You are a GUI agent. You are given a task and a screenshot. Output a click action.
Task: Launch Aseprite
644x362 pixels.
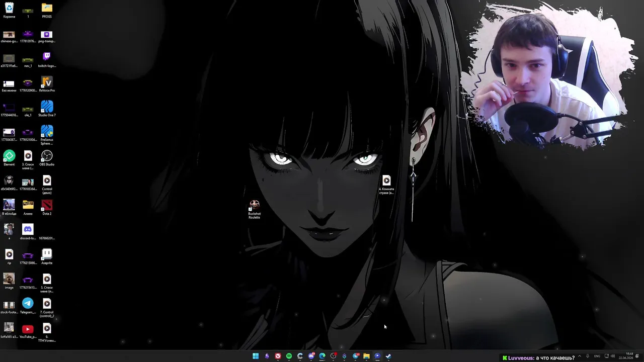coord(47,257)
